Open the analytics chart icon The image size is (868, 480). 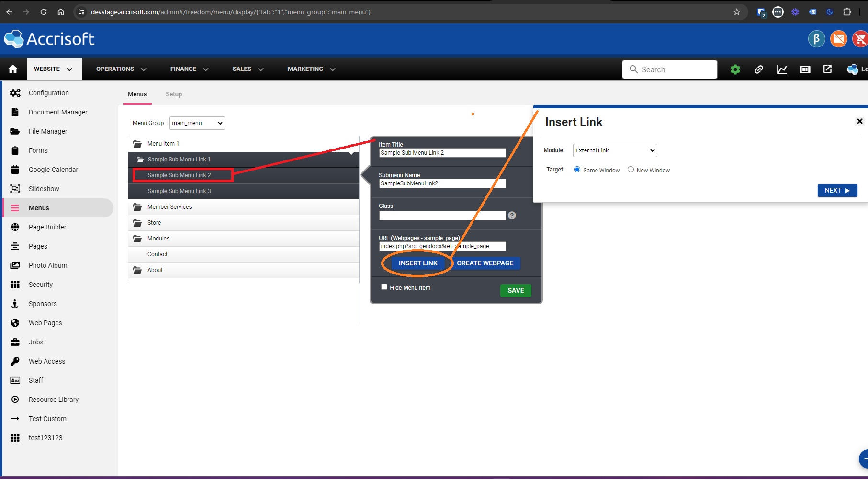point(782,69)
